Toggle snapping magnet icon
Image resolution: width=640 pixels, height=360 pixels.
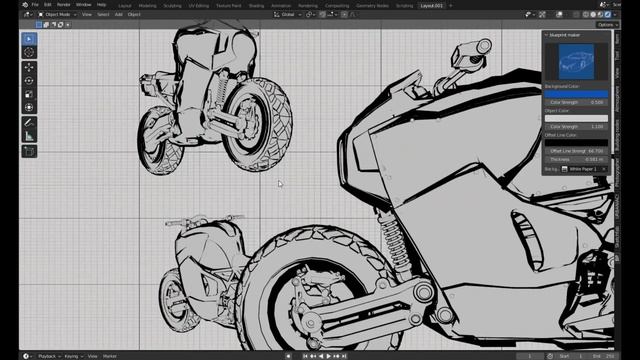(x=322, y=14)
